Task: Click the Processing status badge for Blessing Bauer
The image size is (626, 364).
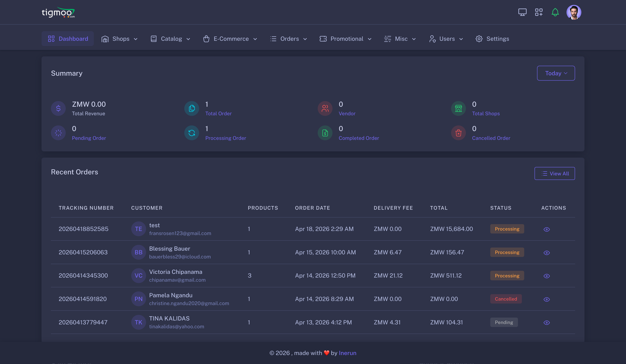Action: [x=507, y=252]
